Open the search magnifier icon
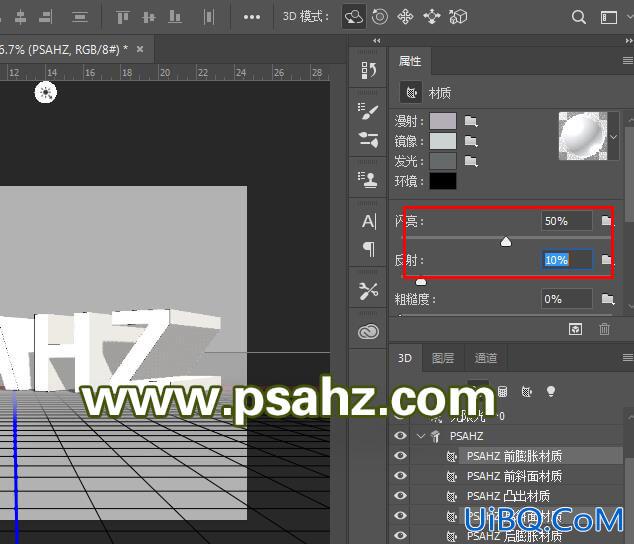The height and width of the screenshot is (544, 634). pyautogui.click(x=579, y=17)
